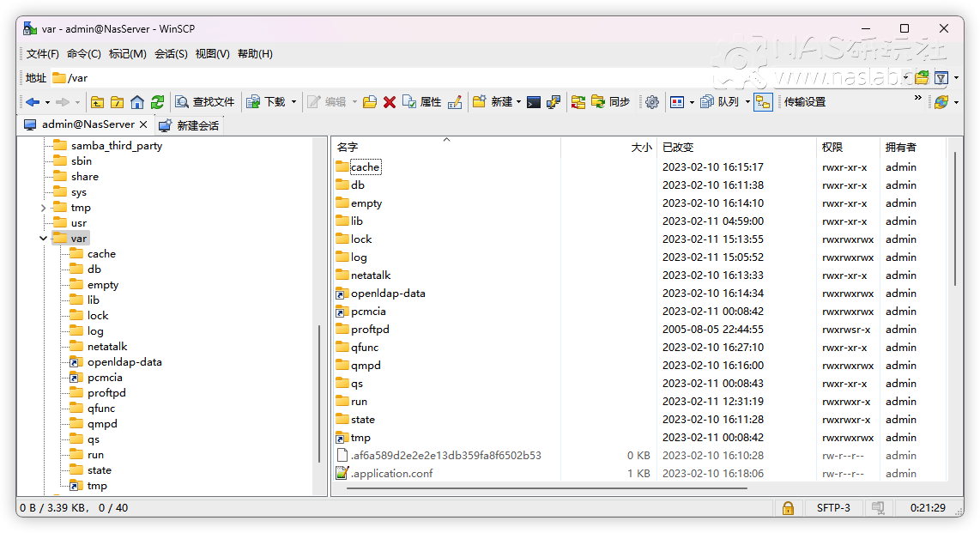This screenshot has height=533, width=980.
Task: Open the parent directory folder icon
Action: [98, 102]
